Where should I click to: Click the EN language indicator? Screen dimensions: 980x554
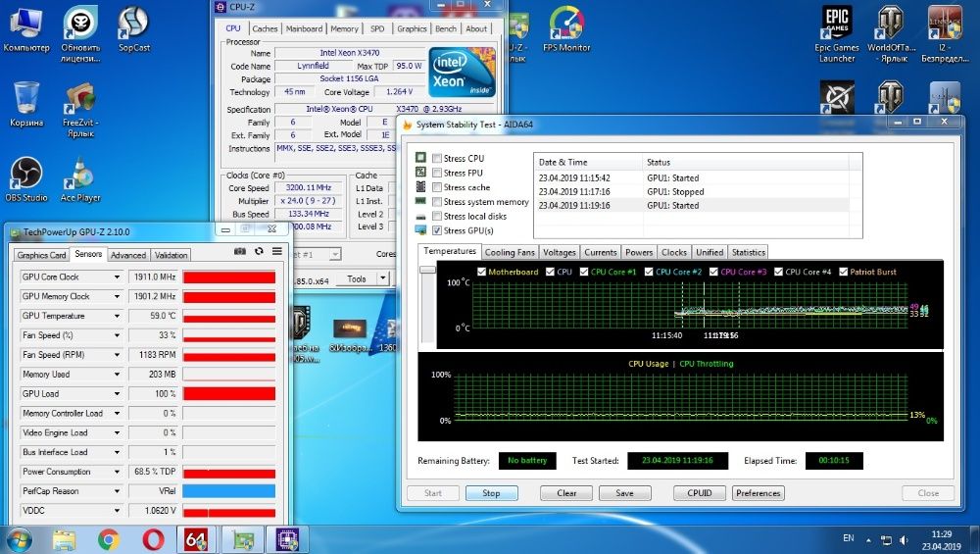848,537
